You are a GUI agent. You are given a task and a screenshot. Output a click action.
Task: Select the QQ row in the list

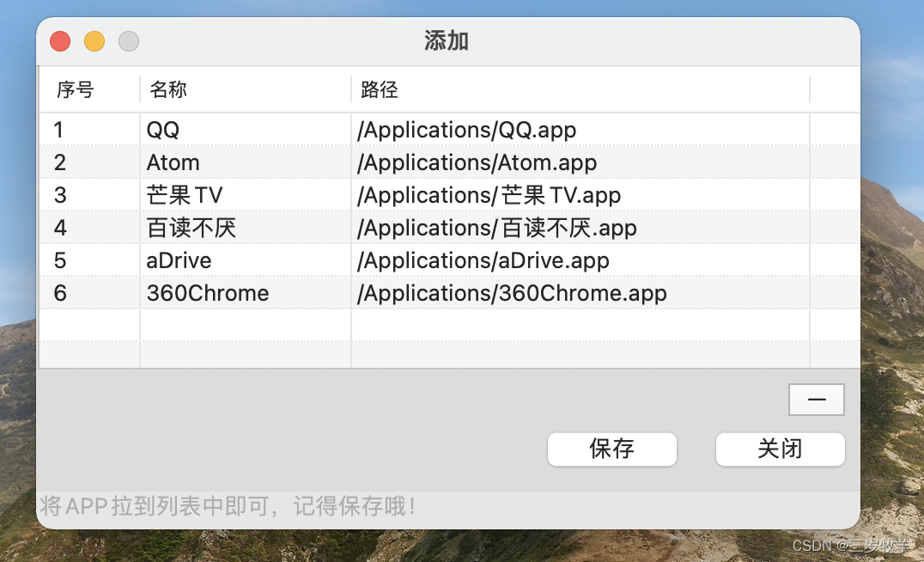(163, 130)
